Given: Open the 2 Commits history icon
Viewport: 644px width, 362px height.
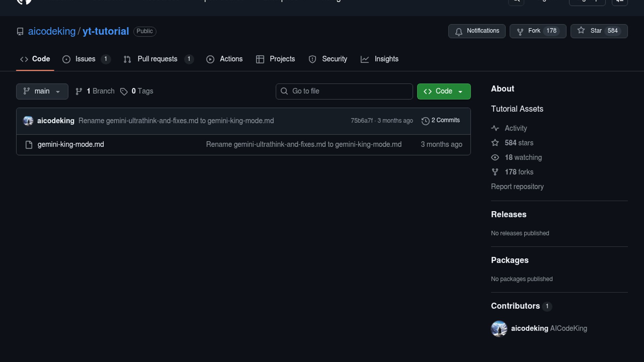Looking at the screenshot, I should (x=425, y=121).
